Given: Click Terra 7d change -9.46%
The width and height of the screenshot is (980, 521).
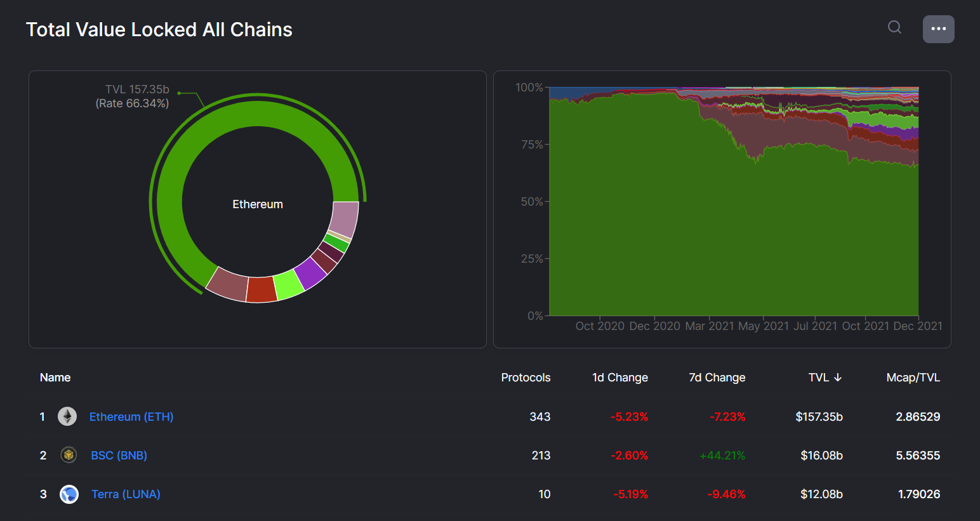Looking at the screenshot, I should click(x=726, y=494).
